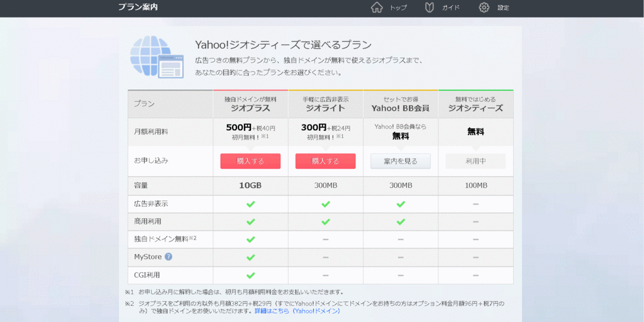Click the Yahoo! BB会員 checkmark in 商用利用 row
This screenshot has height=322, width=644.
pyautogui.click(x=401, y=221)
